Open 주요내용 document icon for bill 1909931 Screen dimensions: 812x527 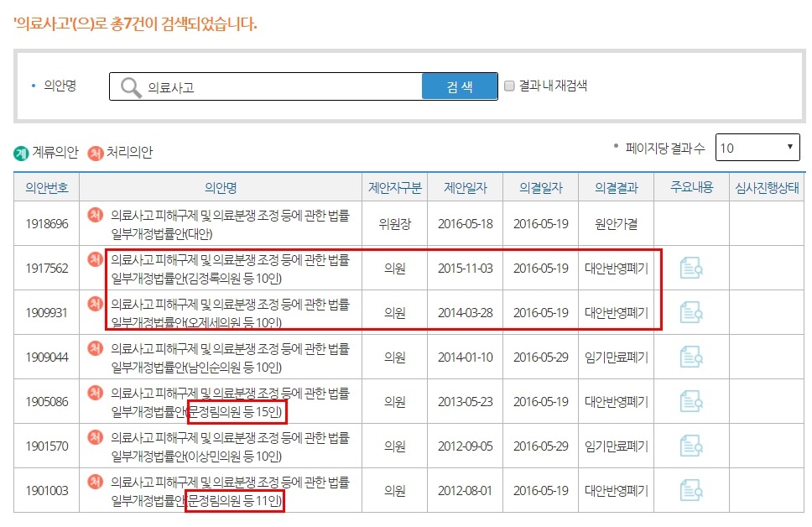coord(690,312)
